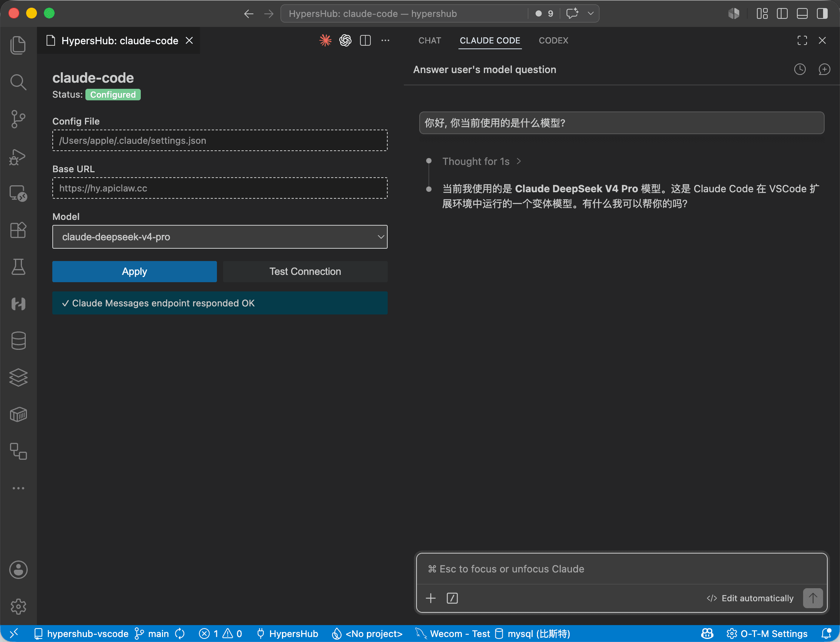This screenshot has width=840, height=642.
Task: Open the chat dropdown chevron in title bar
Action: [591, 14]
